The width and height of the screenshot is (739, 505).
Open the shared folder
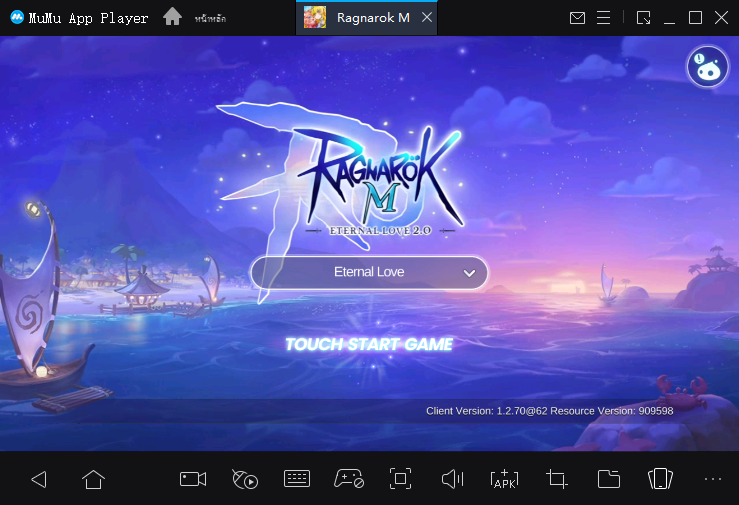[x=608, y=479]
